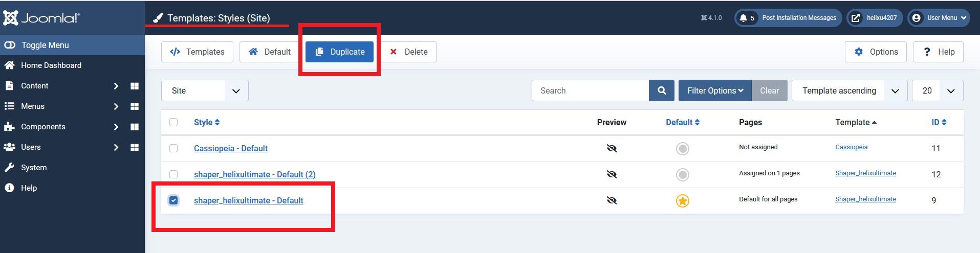Open the Help toolbar button
Viewport: 980px width, 253px height.
click(x=938, y=52)
